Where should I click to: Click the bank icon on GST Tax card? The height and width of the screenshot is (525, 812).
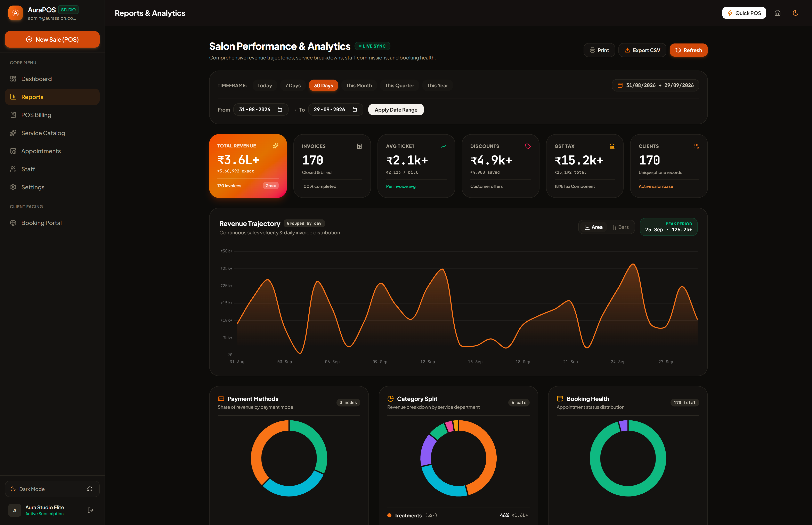click(612, 146)
